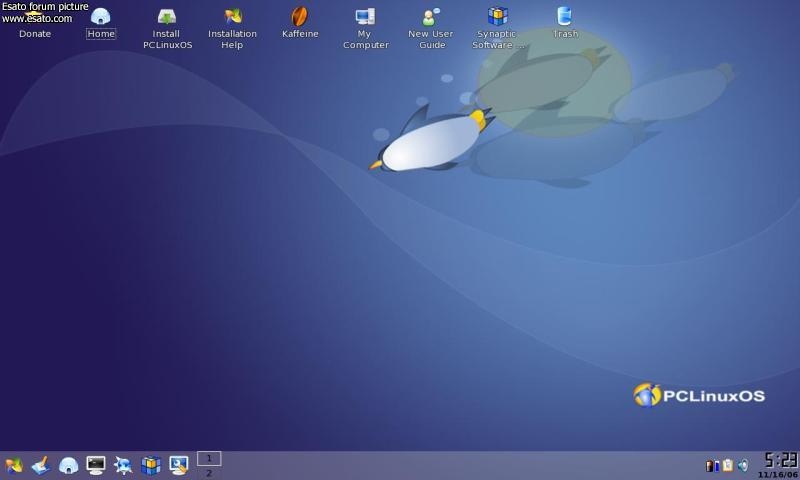This screenshot has height=480, width=800.
Task: Open the Synaptic package box in the panel
Action: click(x=151, y=465)
